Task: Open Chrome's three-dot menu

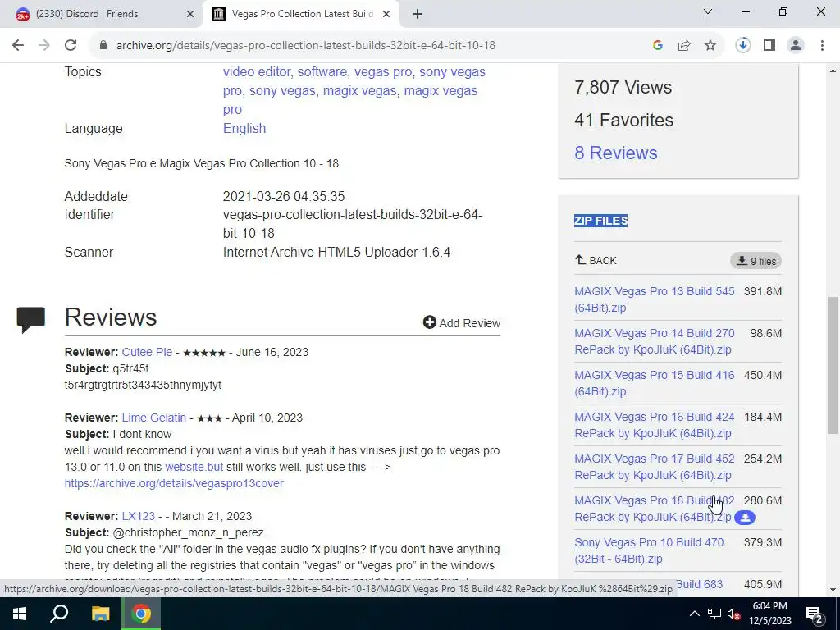Action: (822, 46)
